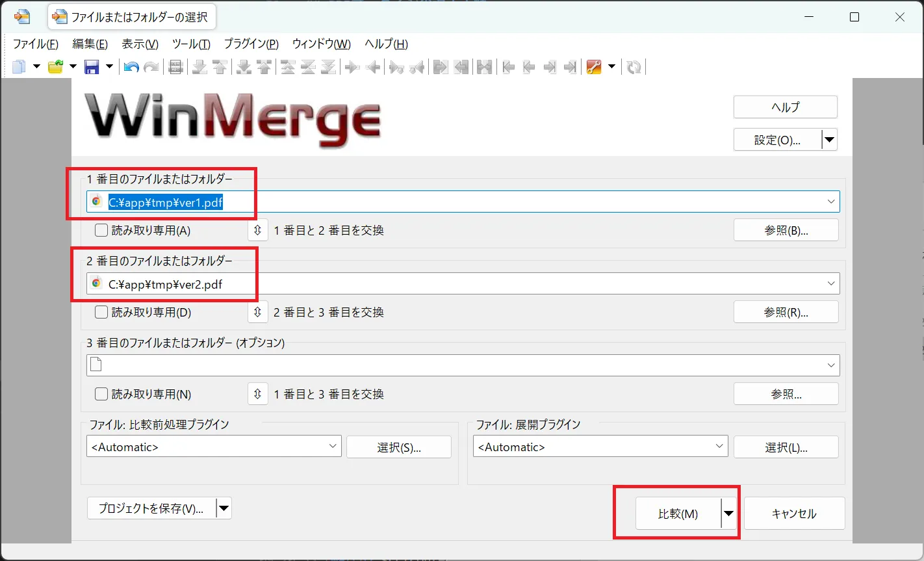Swap paths with 1 番目と 3 番目を交換 button
The image size is (924, 561).
point(258,394)
